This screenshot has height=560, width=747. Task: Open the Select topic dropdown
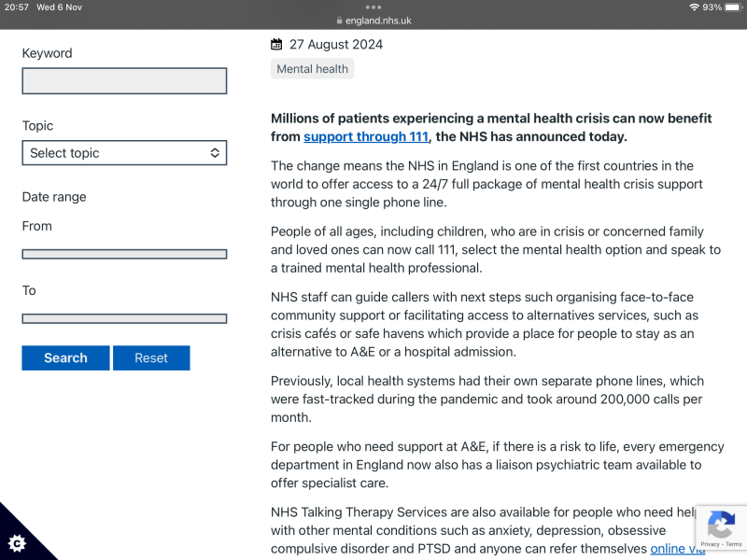[x=124, y=153]
